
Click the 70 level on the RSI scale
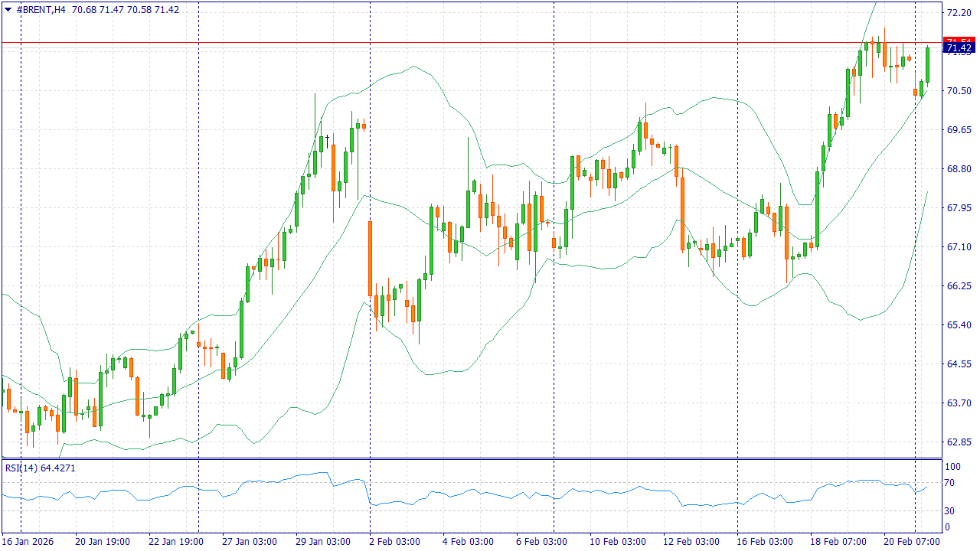pyautogui.click(x=948, y=482)
